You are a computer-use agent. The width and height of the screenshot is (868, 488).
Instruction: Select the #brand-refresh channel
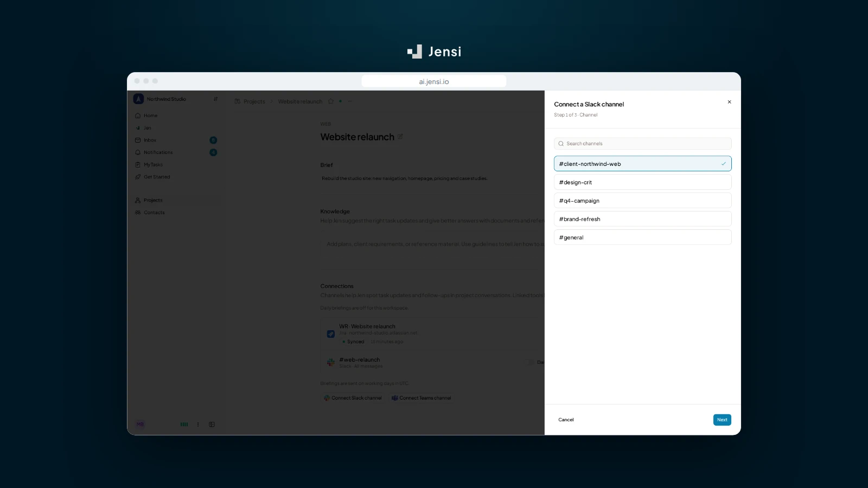click(x=642, y=219)
